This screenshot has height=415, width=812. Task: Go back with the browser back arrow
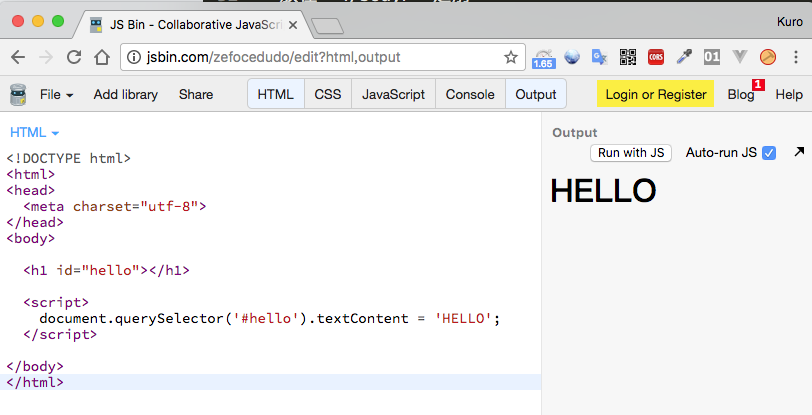point(18,57)
